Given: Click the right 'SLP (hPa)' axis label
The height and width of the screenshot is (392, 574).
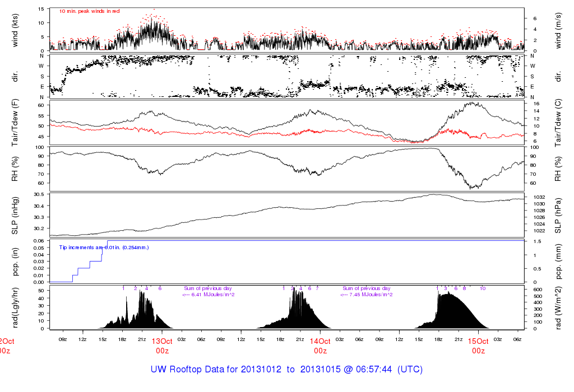Looking at the screenshot, I should [558, 216].
